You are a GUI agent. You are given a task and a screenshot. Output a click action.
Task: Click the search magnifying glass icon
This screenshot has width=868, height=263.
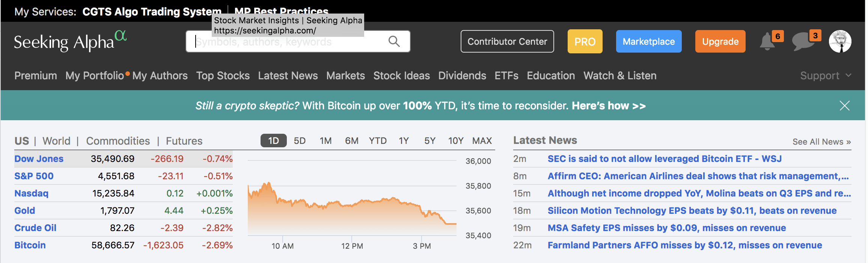click(394, 41)
